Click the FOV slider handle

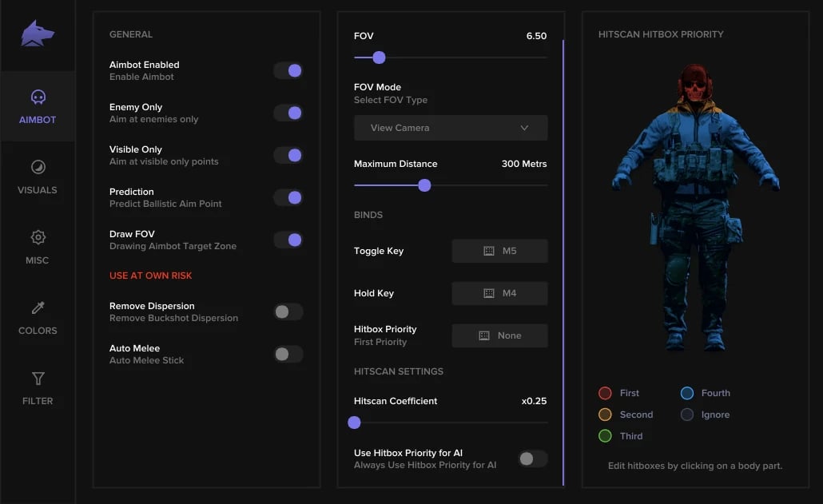[x=379, y=58]
